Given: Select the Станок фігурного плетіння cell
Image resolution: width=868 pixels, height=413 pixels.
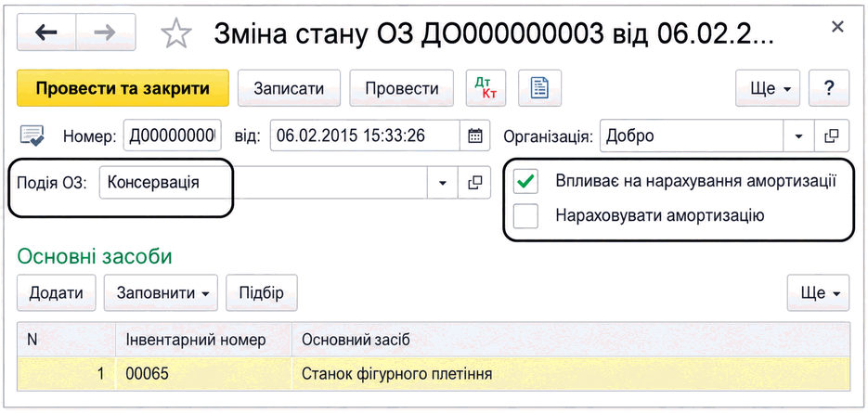Looking at the screenshot, I should click(x=571, y=374).
